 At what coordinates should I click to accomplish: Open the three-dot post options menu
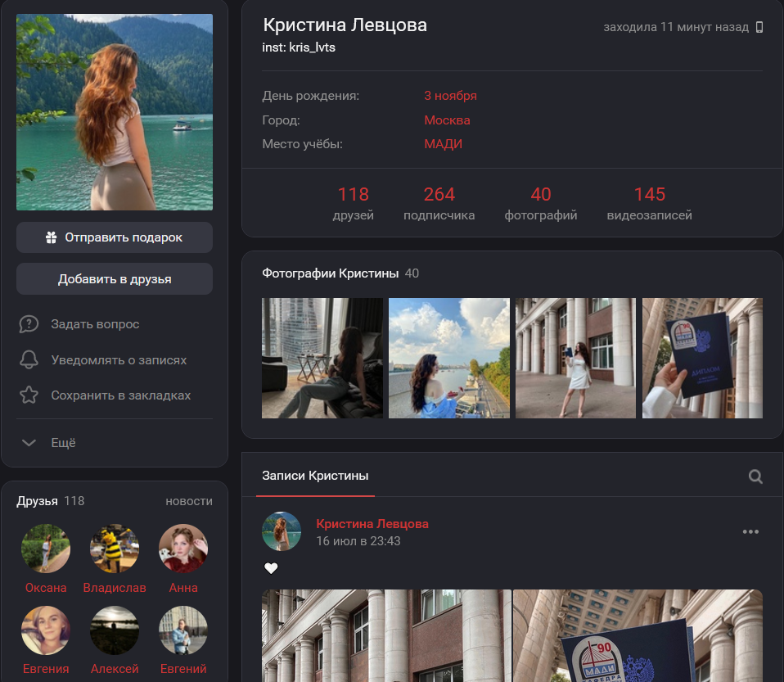pos(750,532)
